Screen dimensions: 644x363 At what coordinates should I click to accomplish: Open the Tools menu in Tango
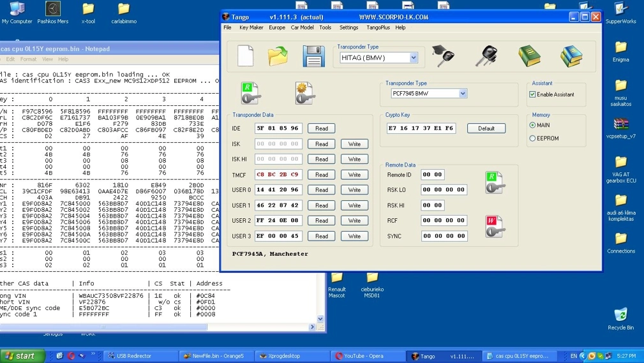click(x=326, y=27)
